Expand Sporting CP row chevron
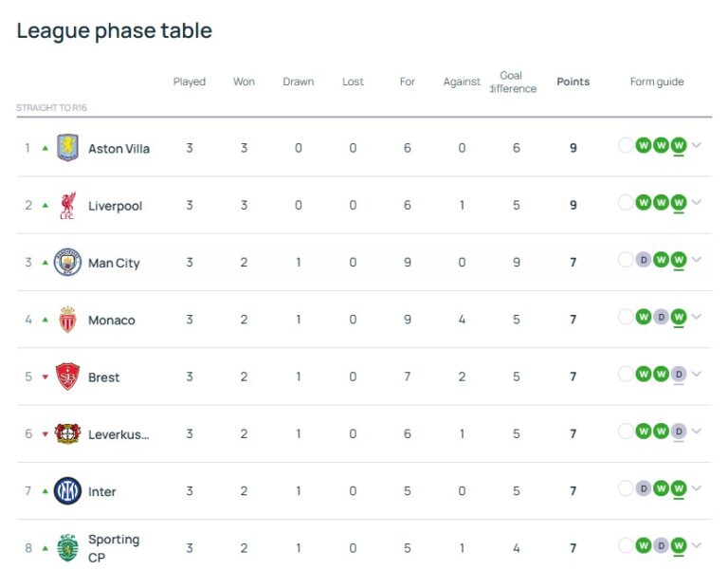Viewport: 728px width, 570px height. [x=697, y=545]
